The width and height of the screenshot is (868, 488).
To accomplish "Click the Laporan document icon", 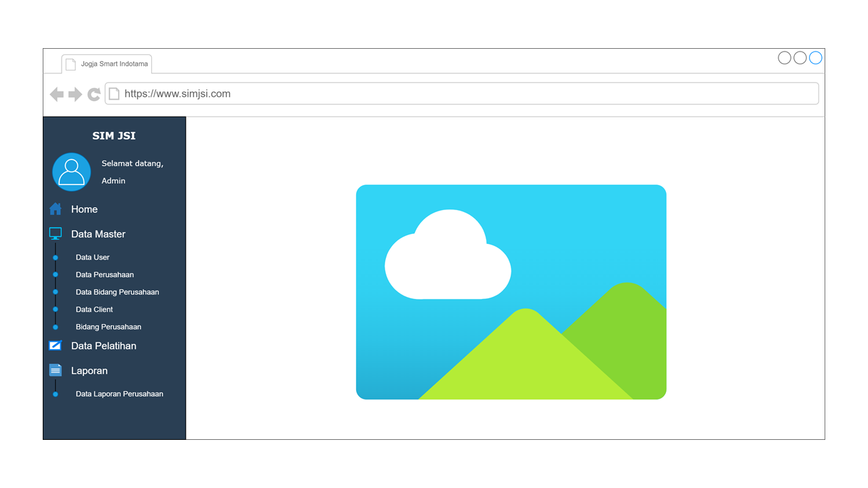I will tap(56, 371).
